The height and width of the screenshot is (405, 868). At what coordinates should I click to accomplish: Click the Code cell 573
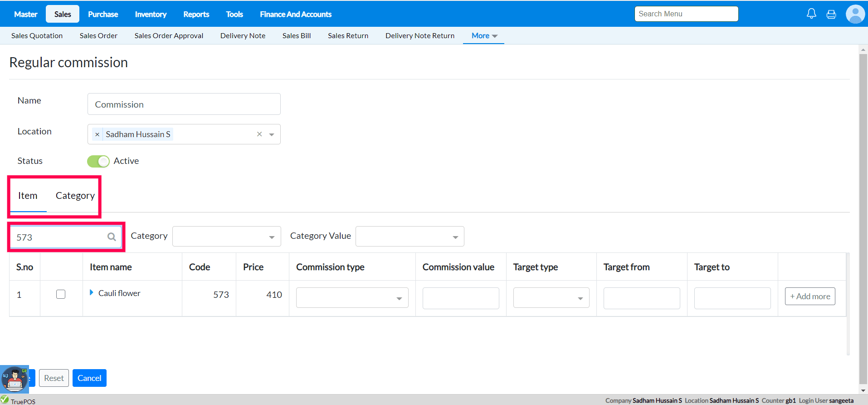pos(221,295)
